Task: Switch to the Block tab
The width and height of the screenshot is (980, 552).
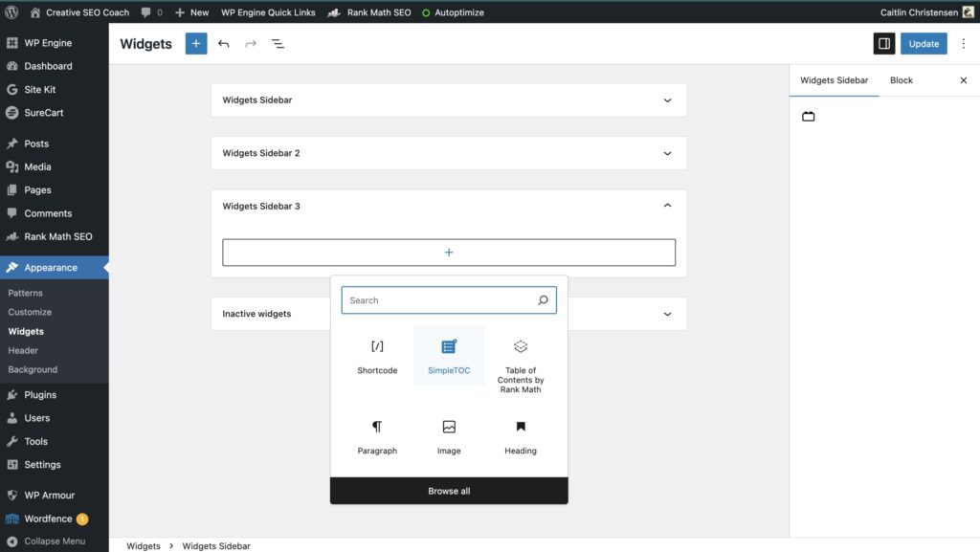Action: 901,80
